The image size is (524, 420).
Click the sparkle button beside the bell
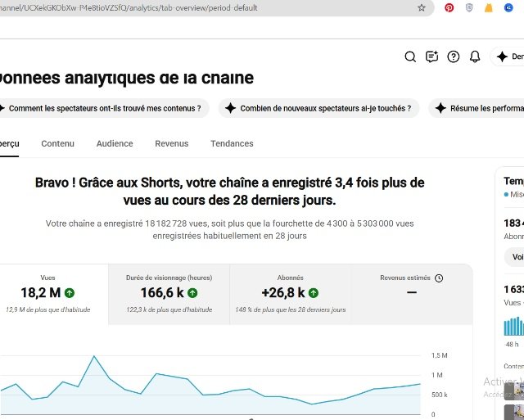(508, 56)
